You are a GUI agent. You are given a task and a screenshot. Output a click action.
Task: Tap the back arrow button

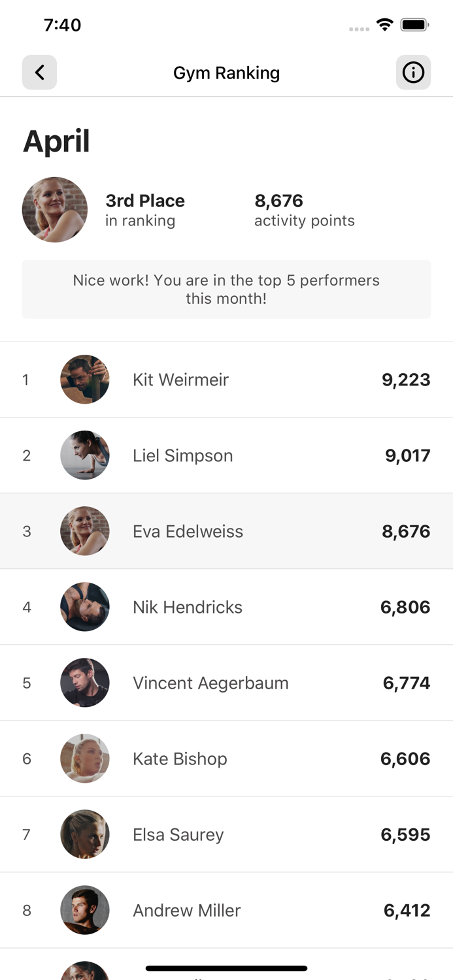[x=39, y=72]
